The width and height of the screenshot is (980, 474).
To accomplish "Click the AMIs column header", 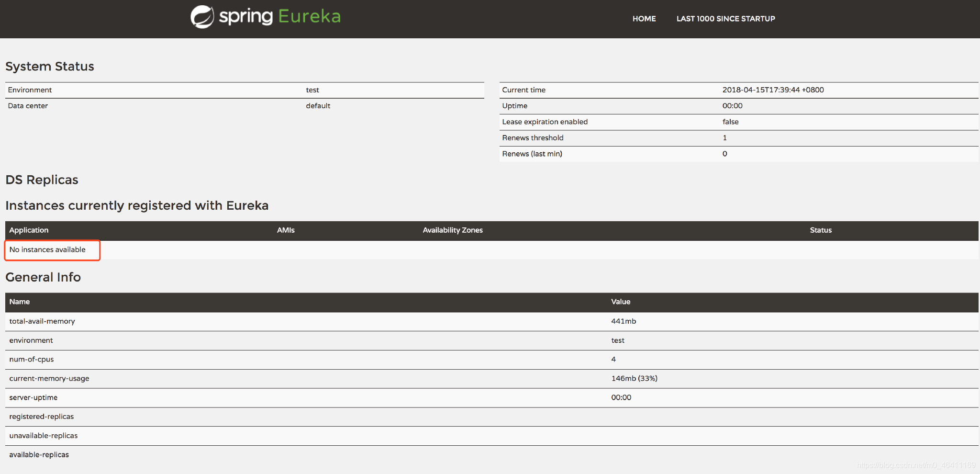I will click(x=286, y=230).
